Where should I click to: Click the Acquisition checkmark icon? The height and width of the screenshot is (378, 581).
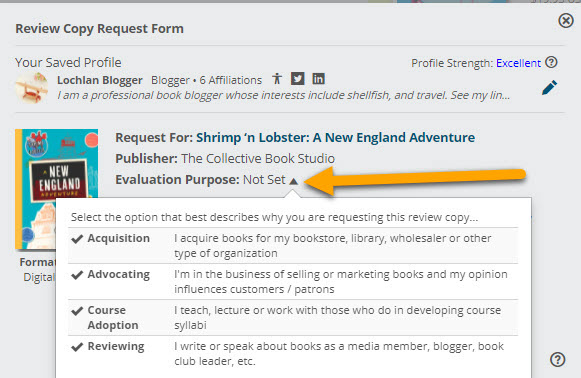pyautogui.click(x=77, y=239)
